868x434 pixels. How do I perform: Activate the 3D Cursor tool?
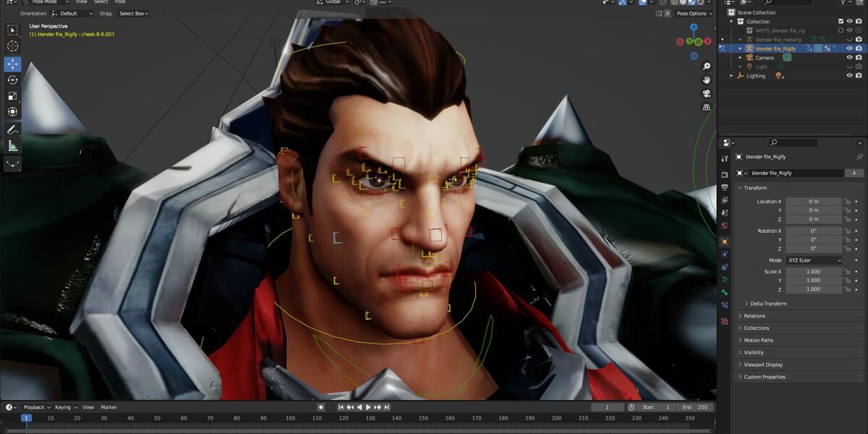[12, 46]
